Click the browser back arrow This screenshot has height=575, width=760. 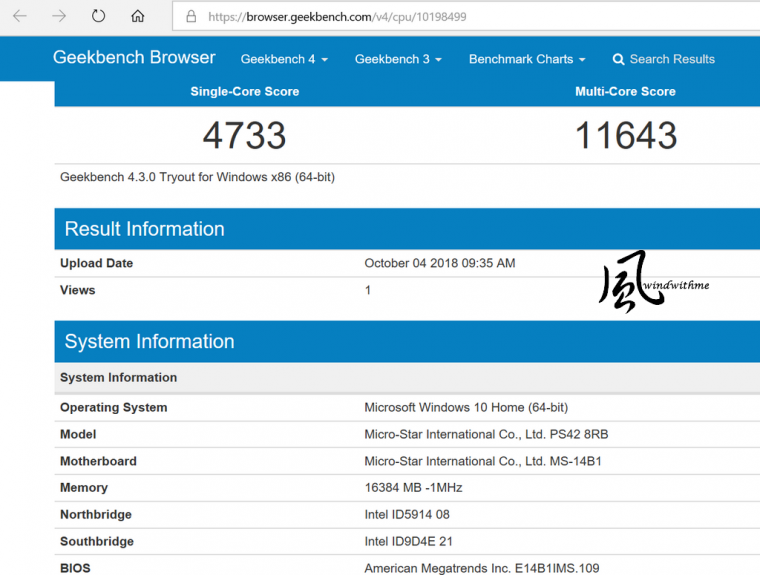20,16
